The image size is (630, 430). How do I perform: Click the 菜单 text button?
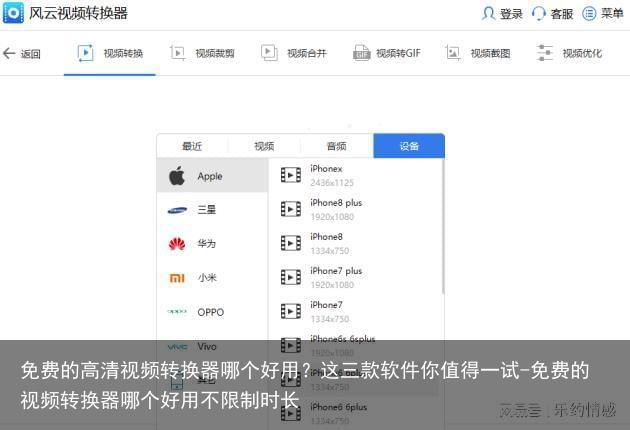[612, 14]
